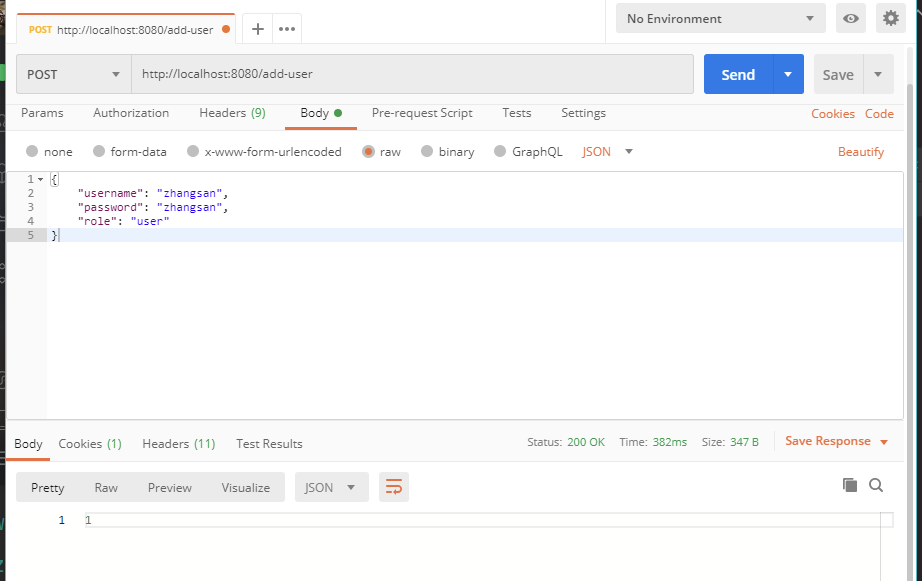Open the response Cookies (1) tab

pos(90,444)
